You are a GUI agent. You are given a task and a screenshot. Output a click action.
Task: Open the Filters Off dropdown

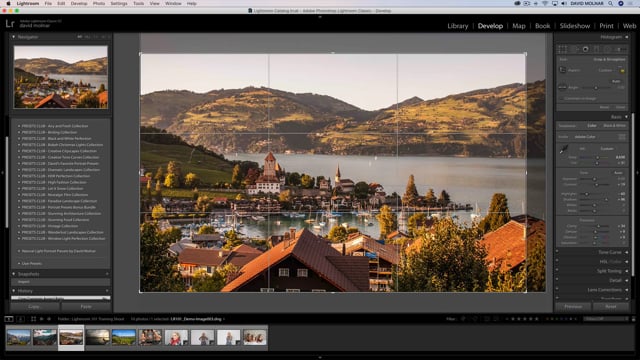point(606,319)
